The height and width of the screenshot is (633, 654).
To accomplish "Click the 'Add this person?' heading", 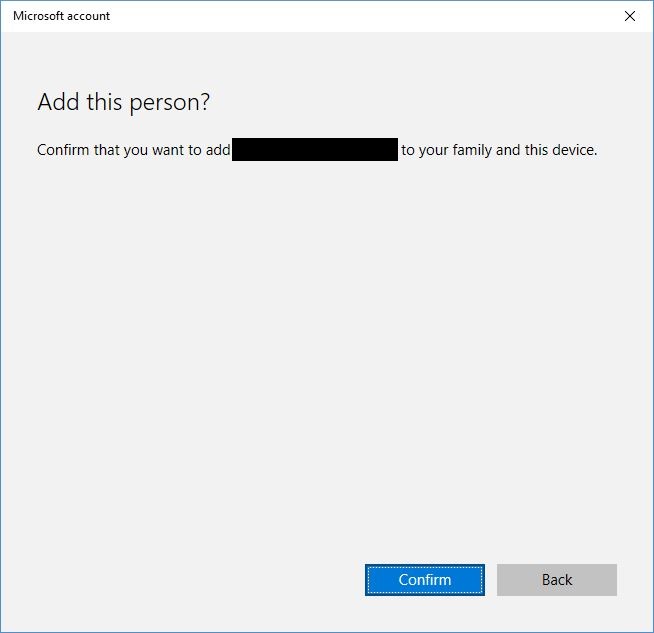I will pyautogui.click(x=123, y=102).
